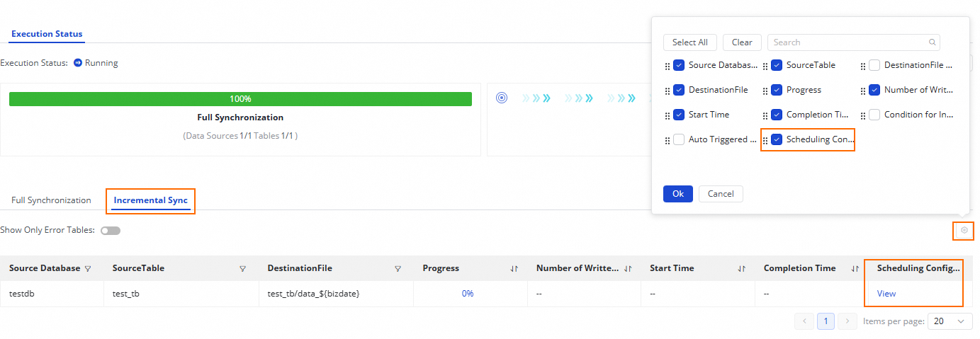Click the filter icon on Source Database column
Image resolution: width=980 pixels, height=339 pixels.
pos(88,269)
